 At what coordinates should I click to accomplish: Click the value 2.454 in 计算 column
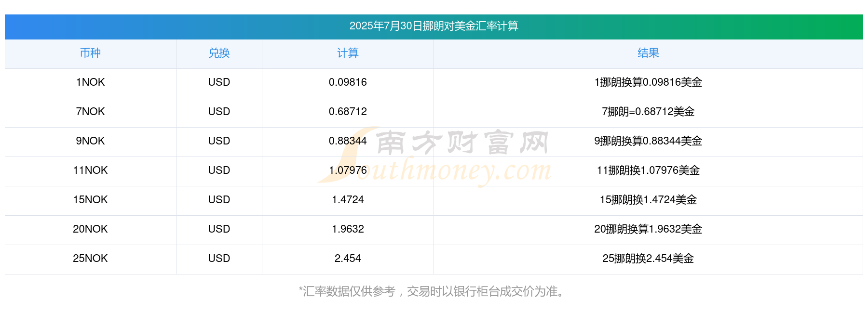pos(348,259)
